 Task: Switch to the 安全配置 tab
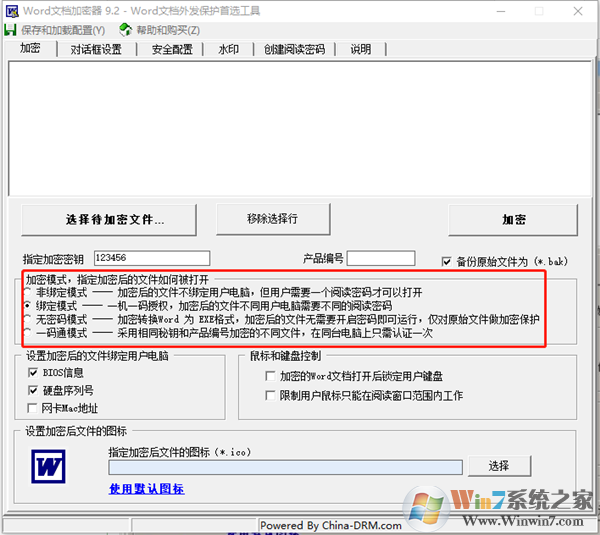[172, 49]
